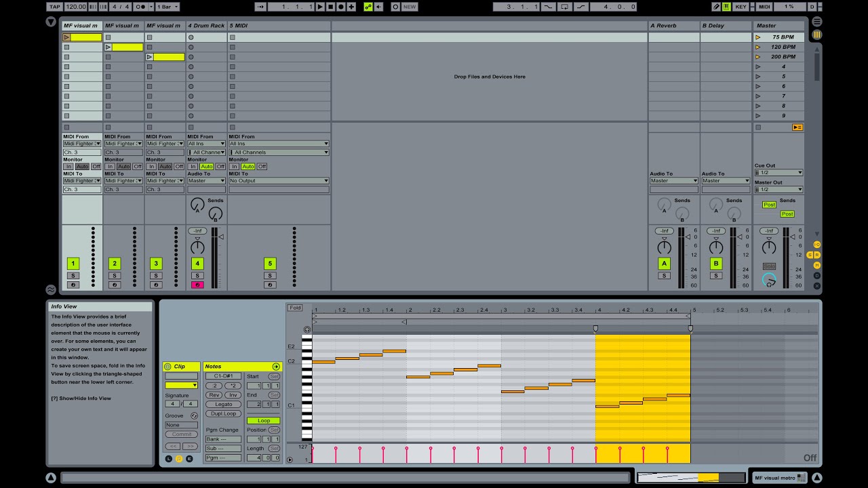Image resolution: width=868 pixels, height=488 pixels.
Task: Toggle the Computer MIDI Keyboard icon
Action: click(x=726, y=7)
